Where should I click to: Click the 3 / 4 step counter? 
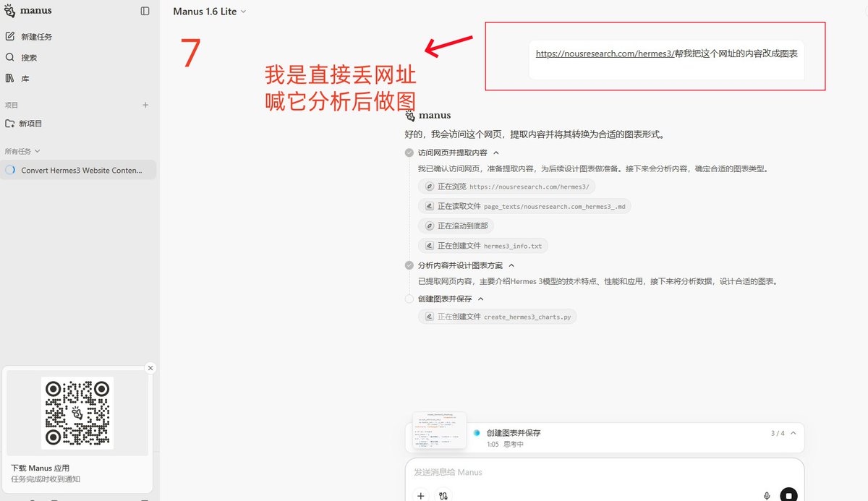(778, 433)
